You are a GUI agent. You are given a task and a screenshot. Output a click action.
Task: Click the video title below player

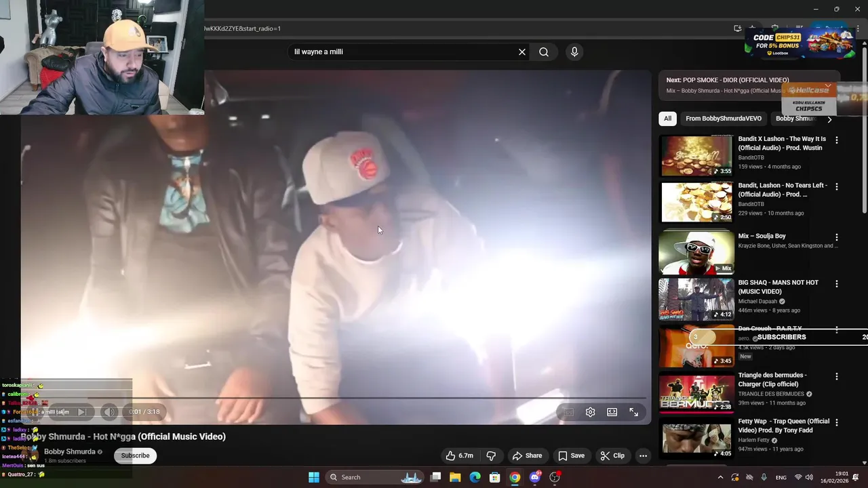(x=123, y=436)
